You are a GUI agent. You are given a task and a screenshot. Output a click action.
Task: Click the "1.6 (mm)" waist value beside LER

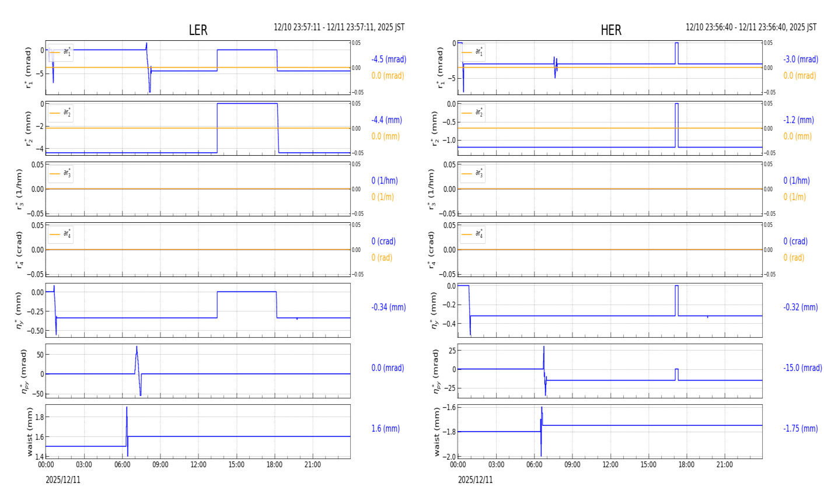click(386, 429)
